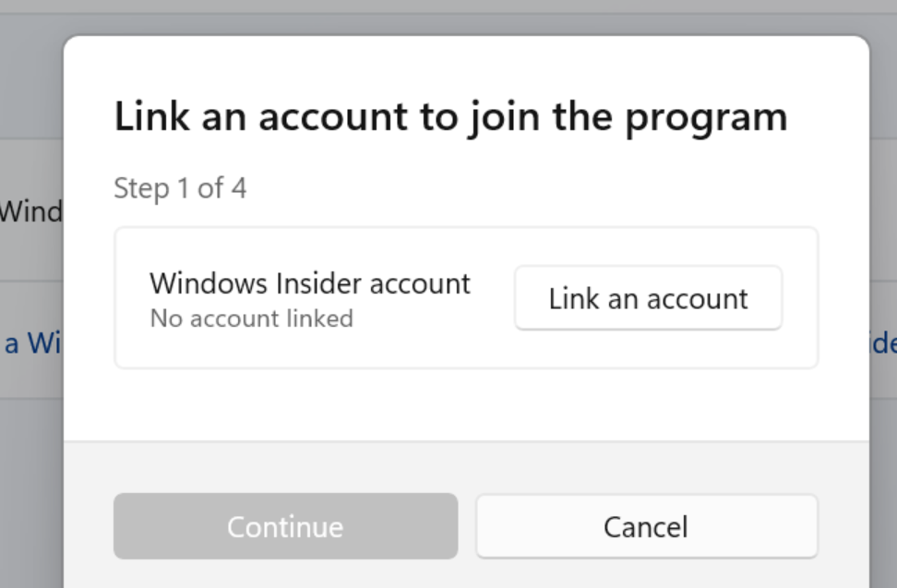Click the greyed-out Continue button

coord(285,526)
